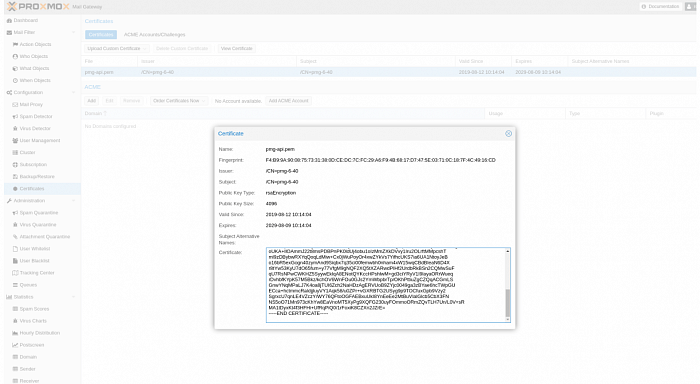
Task: Click the Backup/Restore save icon
Action: [15, 177]
